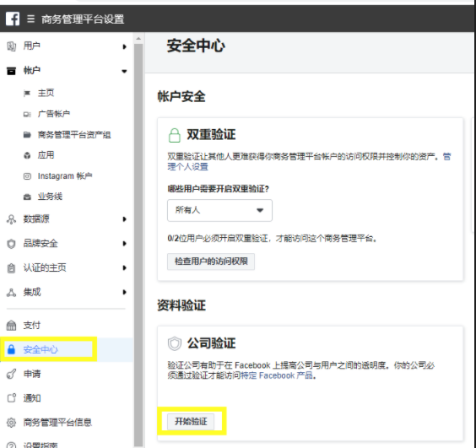476x448 pixels.
Task: Click the shield icon beside 品牌安全
Action: click(11, 244)
